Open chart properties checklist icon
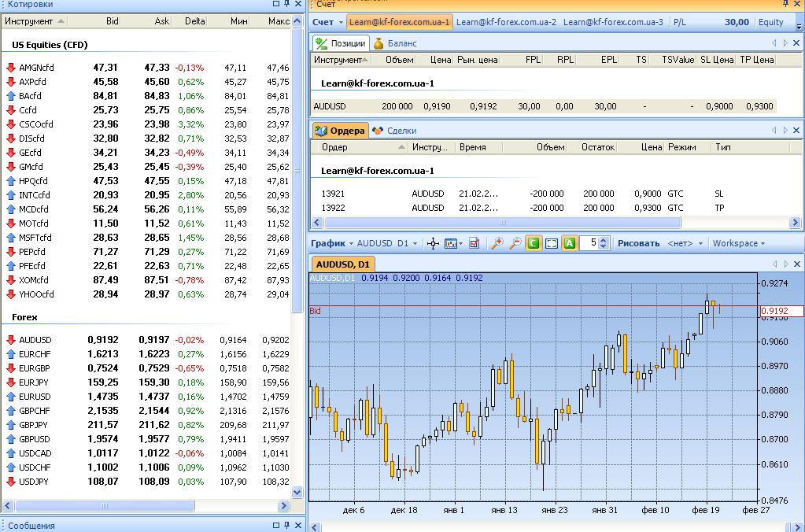 tap(475, 243)
